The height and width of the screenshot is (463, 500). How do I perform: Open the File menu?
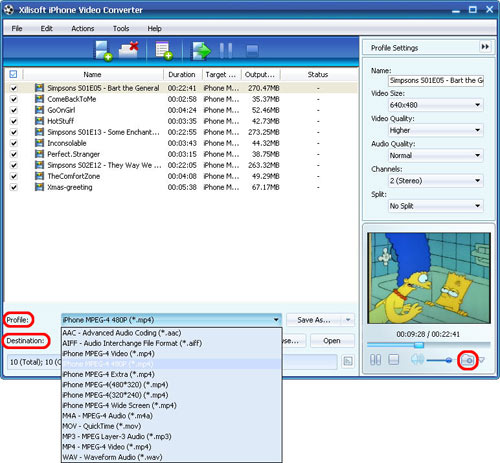pos(17,28)
